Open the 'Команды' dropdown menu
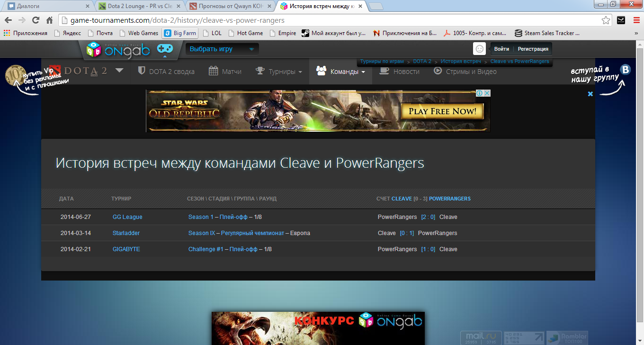The height and width of the screenshot is (345, 644). (340, 72)
